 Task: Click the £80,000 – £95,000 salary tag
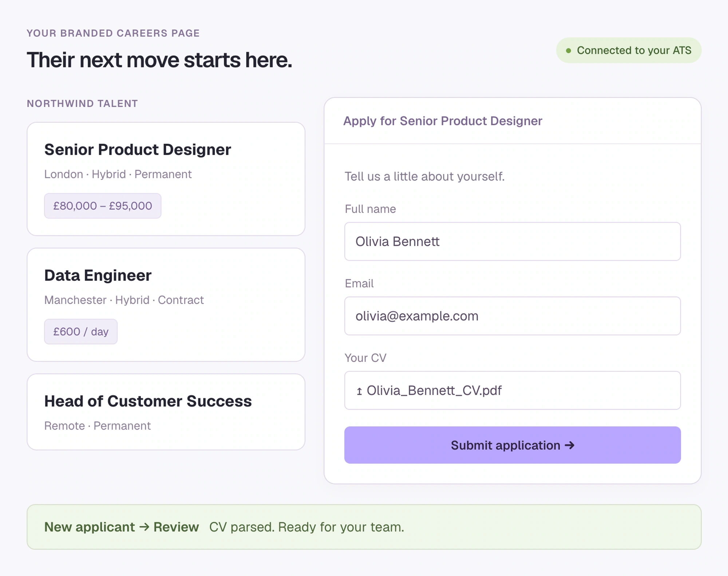103,206
